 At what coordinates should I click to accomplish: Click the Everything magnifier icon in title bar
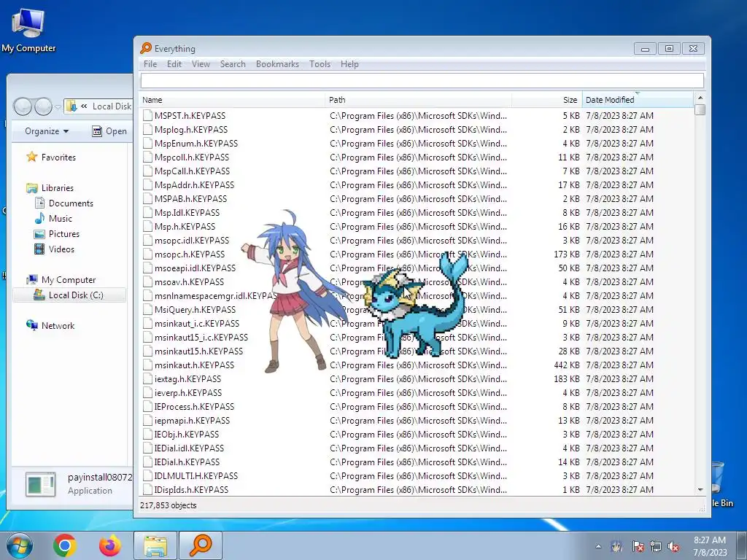tap(146, 48)
